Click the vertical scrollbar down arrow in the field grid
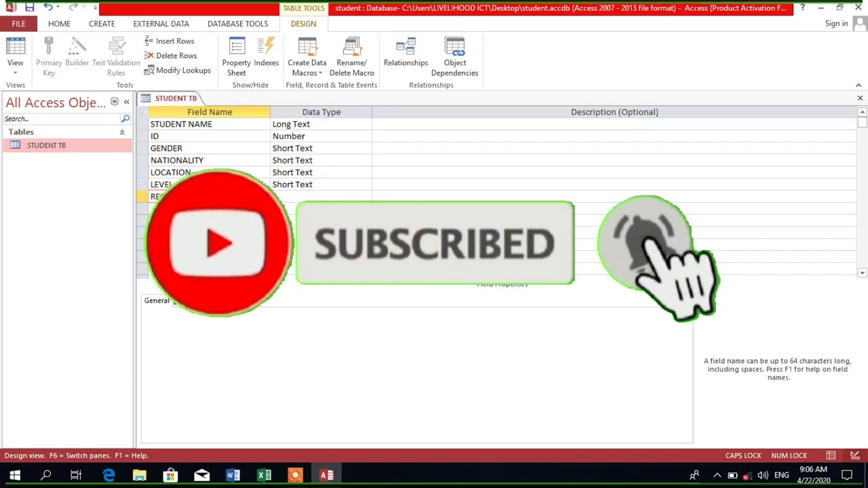 click(x=862, y=272)
